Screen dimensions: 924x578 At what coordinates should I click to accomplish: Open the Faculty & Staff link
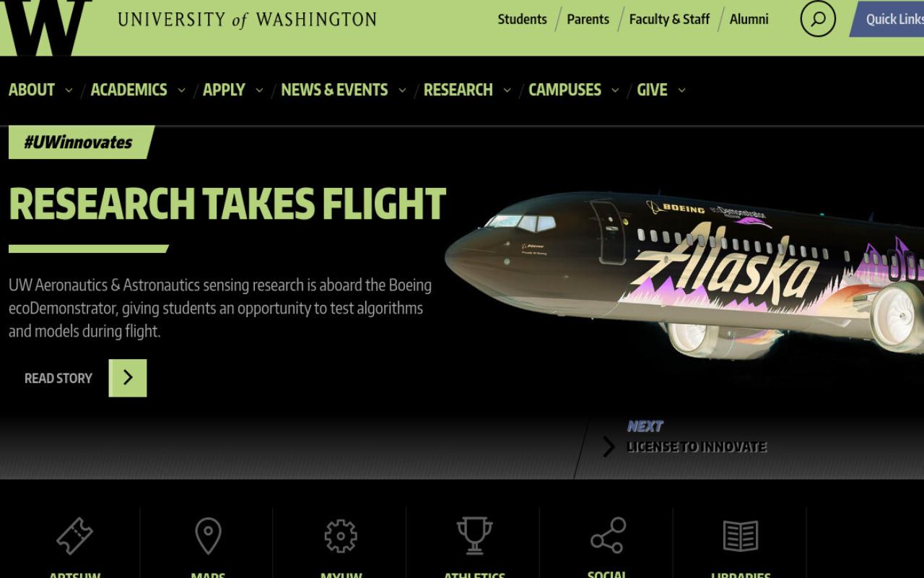(669, 20)
